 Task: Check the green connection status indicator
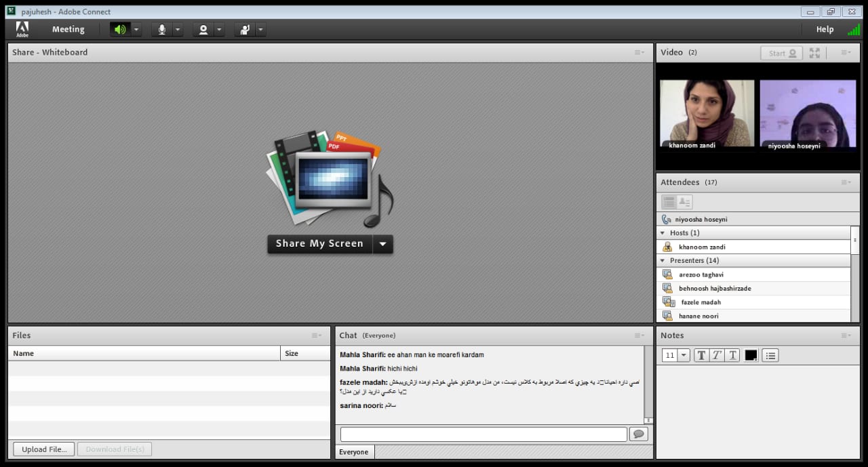tap(853, 30)
